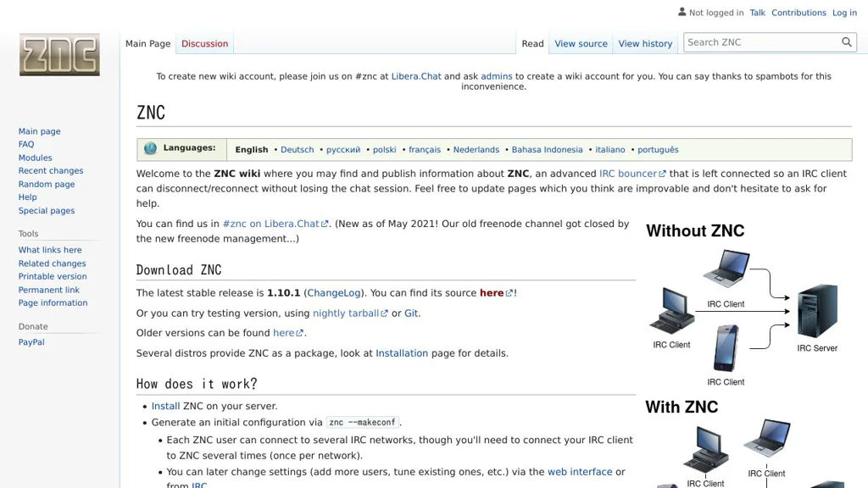
Task: Follow the Libera.Chat link in notice
Action: [415, 76]
